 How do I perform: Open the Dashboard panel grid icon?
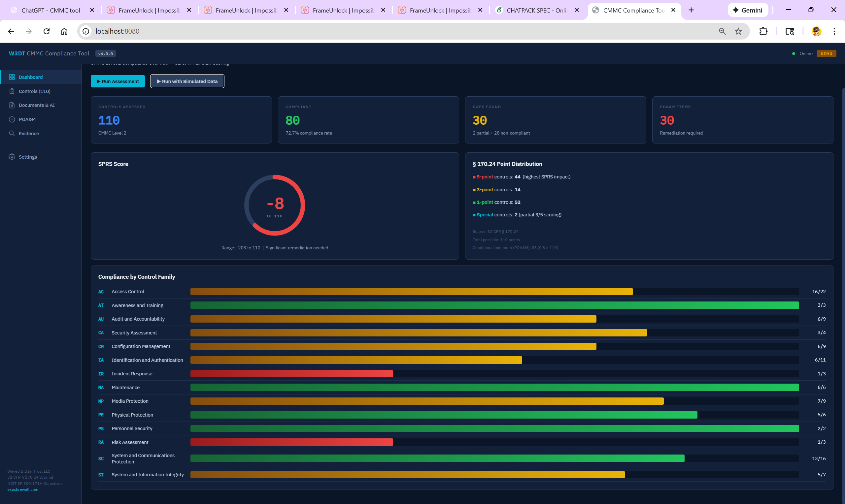click(12, 77)
